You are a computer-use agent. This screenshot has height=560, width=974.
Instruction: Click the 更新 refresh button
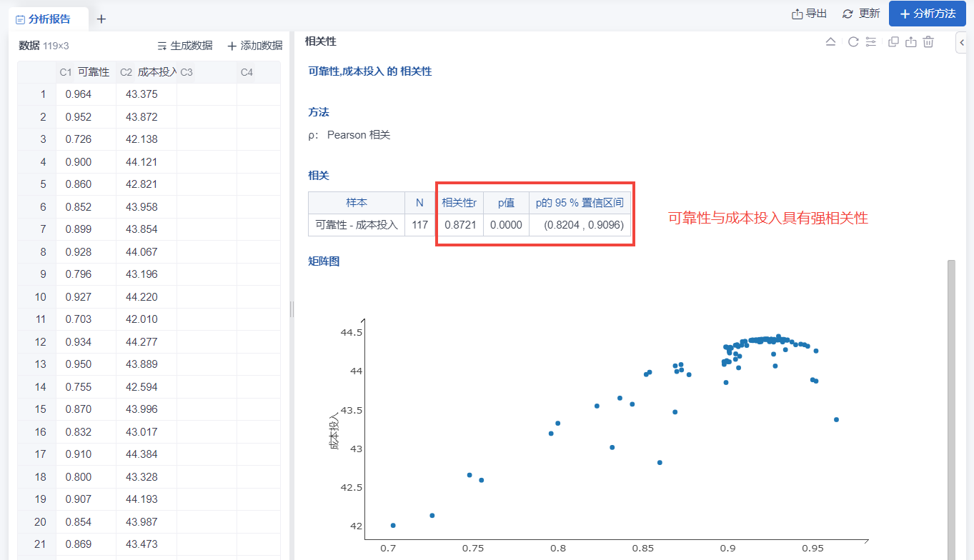(861, 14)
